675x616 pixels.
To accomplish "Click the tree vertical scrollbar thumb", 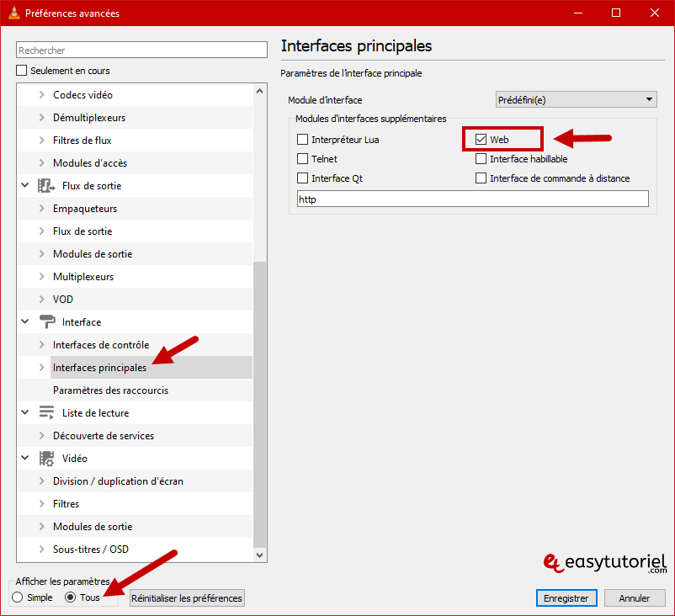I will pos(259,404).
